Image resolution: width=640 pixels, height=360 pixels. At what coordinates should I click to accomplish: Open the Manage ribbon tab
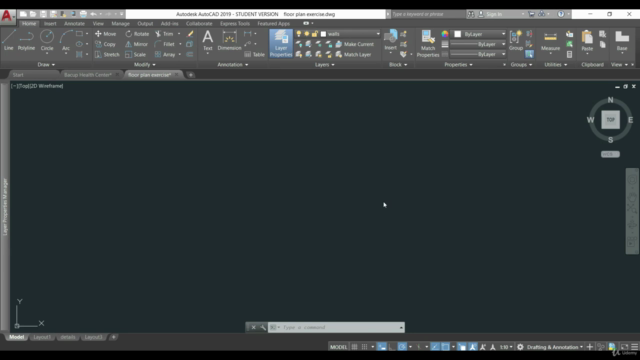point(120,24)
